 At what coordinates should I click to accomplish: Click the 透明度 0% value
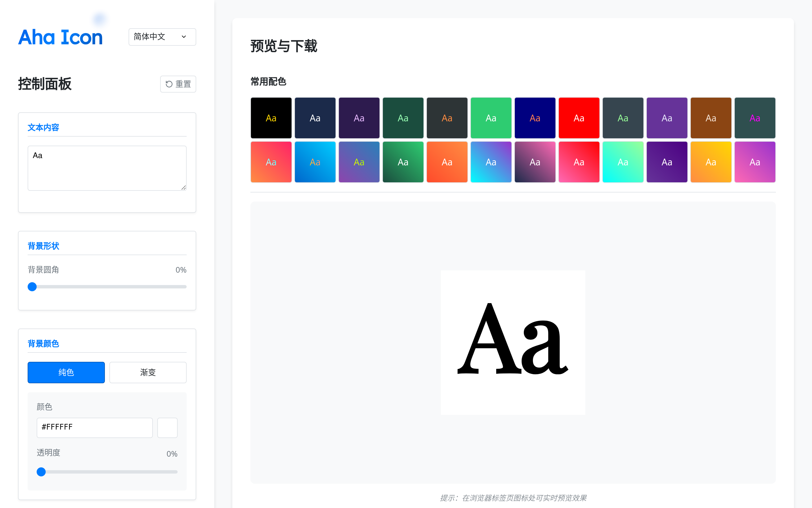coord(172,454)
